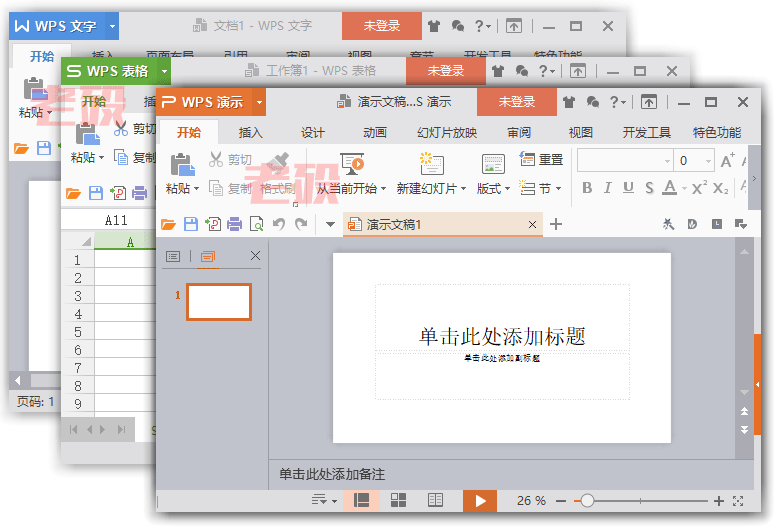775x531 pixels.
Task: Fit slide to window icon in status bar
Action: (738, 501)
